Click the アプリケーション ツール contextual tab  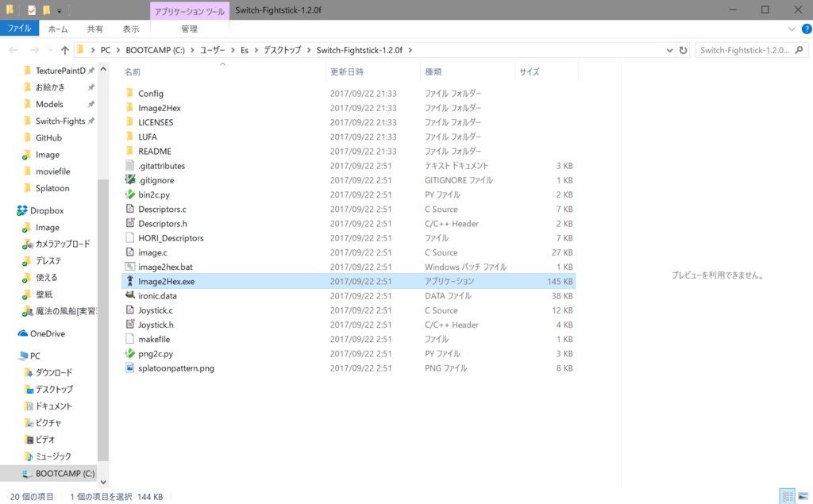point(190,11)
